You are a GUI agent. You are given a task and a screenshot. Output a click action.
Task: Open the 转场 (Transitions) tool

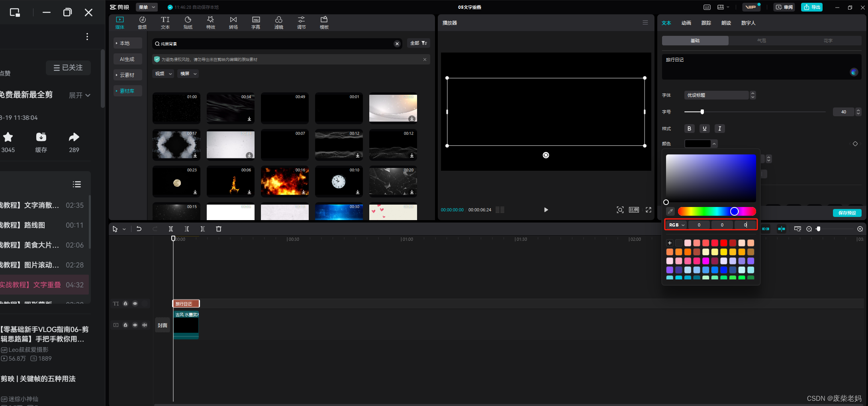[233, 23]
